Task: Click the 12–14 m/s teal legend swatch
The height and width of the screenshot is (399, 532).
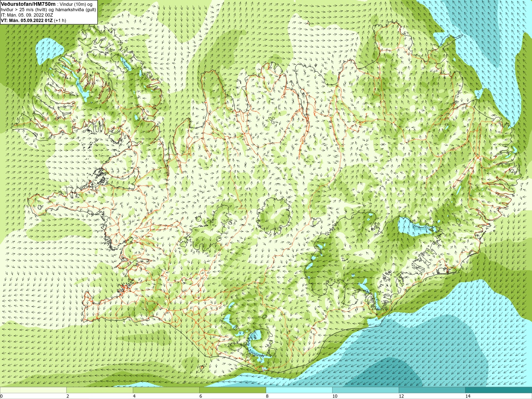Action: point(432,390)
